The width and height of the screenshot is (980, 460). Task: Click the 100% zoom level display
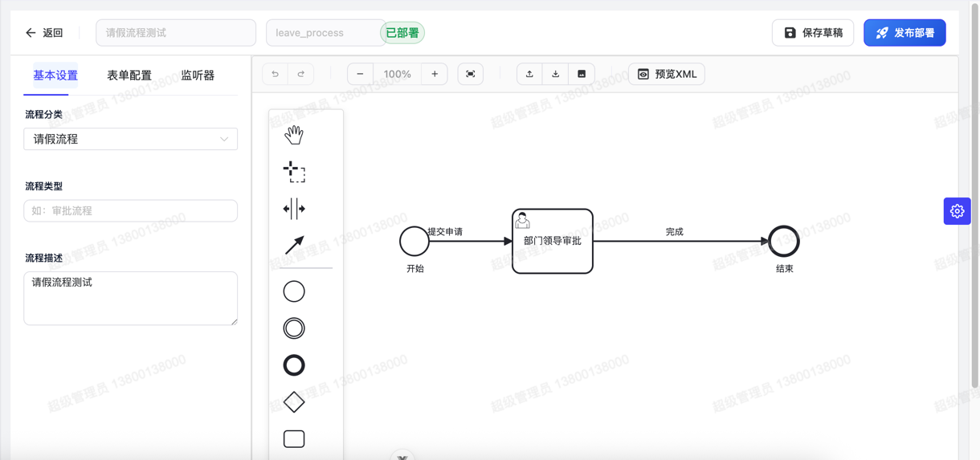pyautogui.click(x=398, y=74)
